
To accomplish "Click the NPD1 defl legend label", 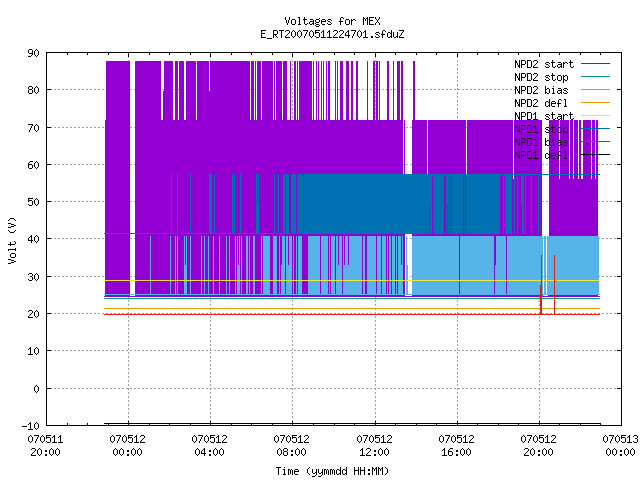I will coord(541,156).
